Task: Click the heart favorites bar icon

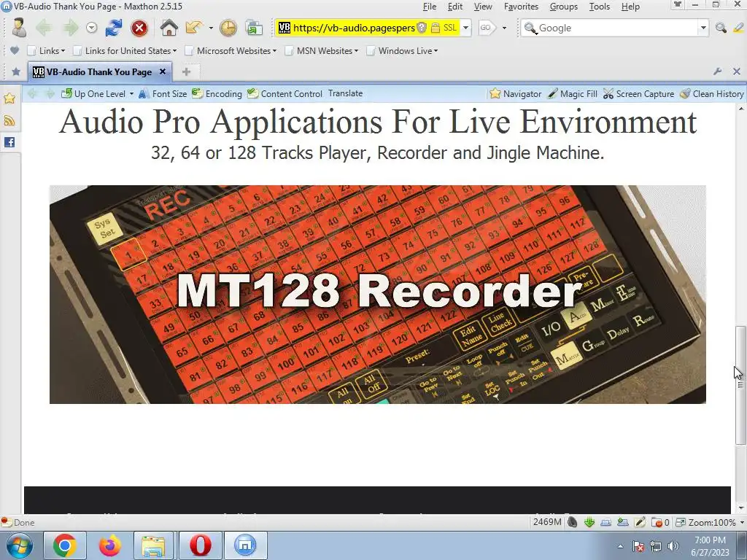Action: tap(15, 50)
